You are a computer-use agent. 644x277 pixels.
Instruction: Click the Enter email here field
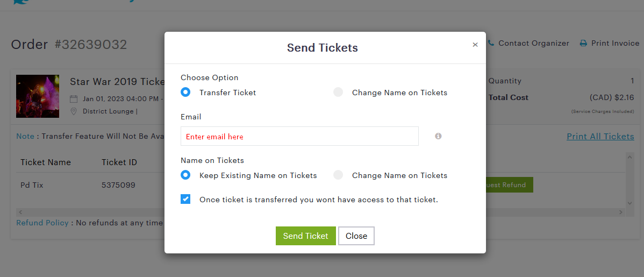coord(299,136)
